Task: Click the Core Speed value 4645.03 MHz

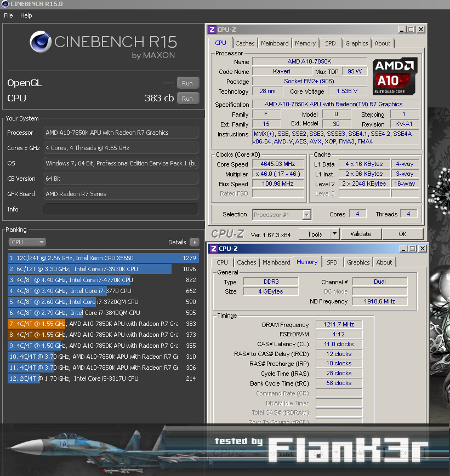Action: [x=278, y=164]
